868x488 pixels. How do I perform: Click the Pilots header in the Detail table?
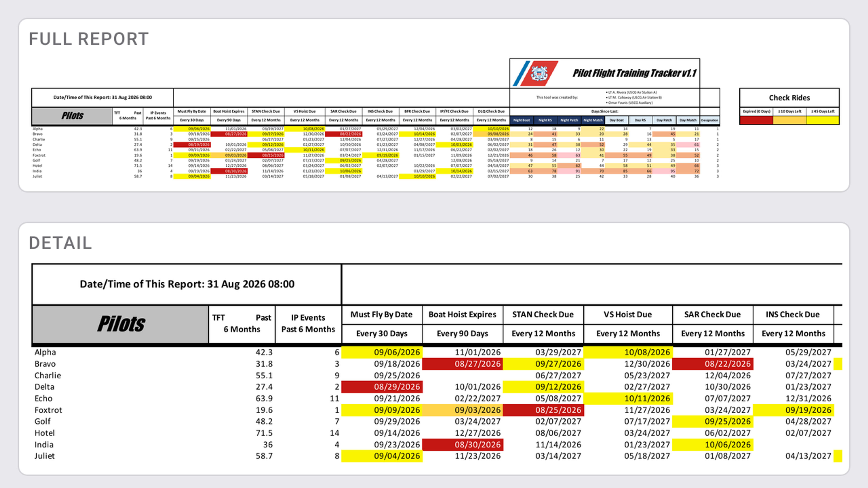[120, 324]
